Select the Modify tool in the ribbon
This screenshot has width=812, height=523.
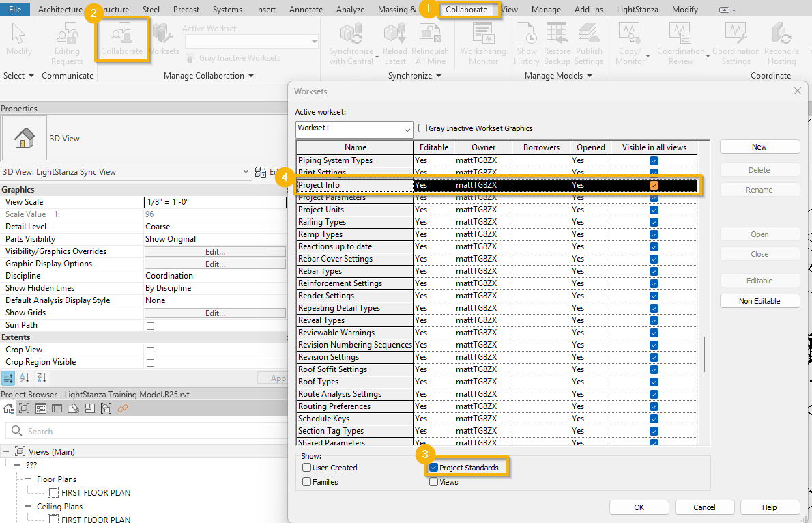click(x=18, y=40)
